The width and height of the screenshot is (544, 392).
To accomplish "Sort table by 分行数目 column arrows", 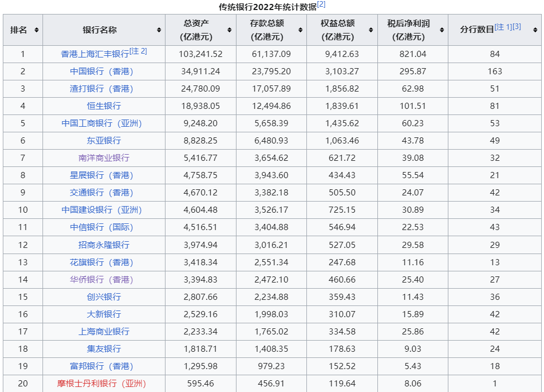I will pyautogui.click(x=535, y=30).
